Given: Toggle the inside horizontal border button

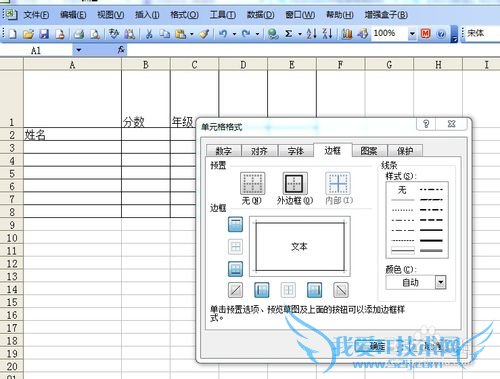Looking at the screenshot, I should (235, 247).
